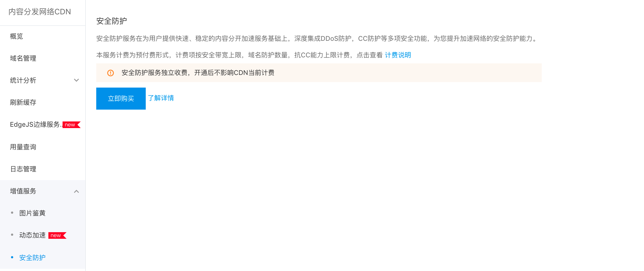Open 刷新缓存 page

point(43,102)
